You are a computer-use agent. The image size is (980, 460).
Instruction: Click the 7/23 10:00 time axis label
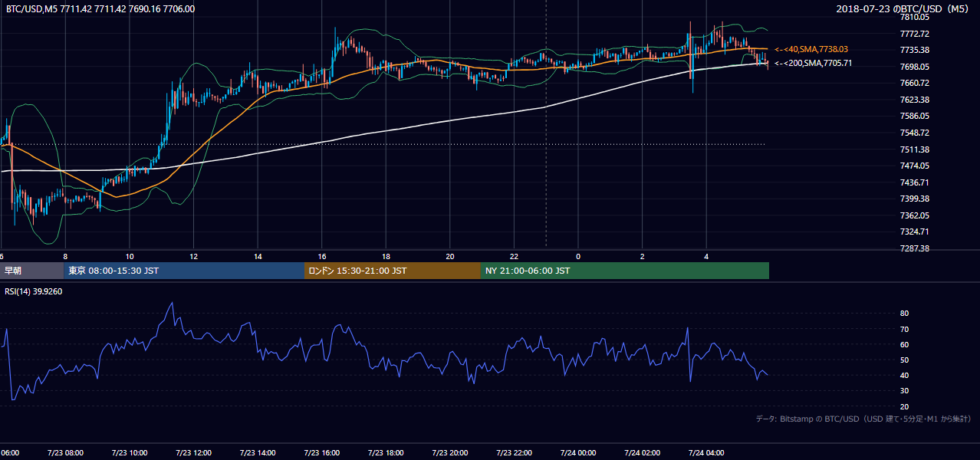tap(130, 452)
